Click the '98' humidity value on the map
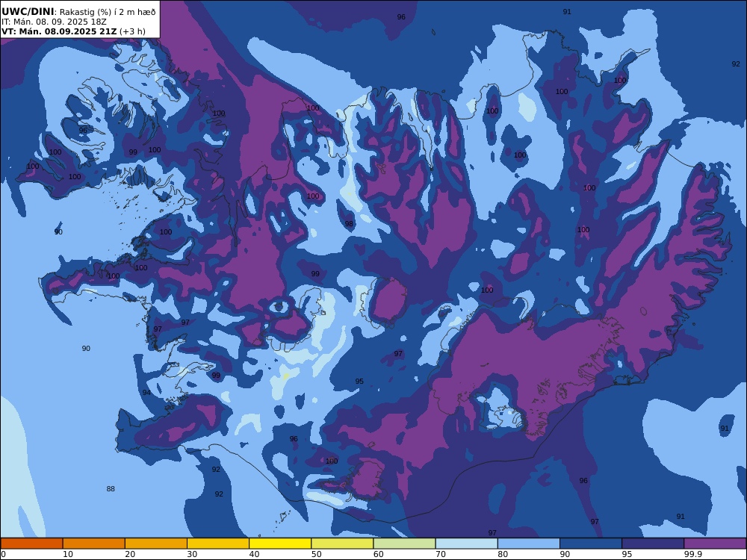747x560 pixels. [349, 224]
